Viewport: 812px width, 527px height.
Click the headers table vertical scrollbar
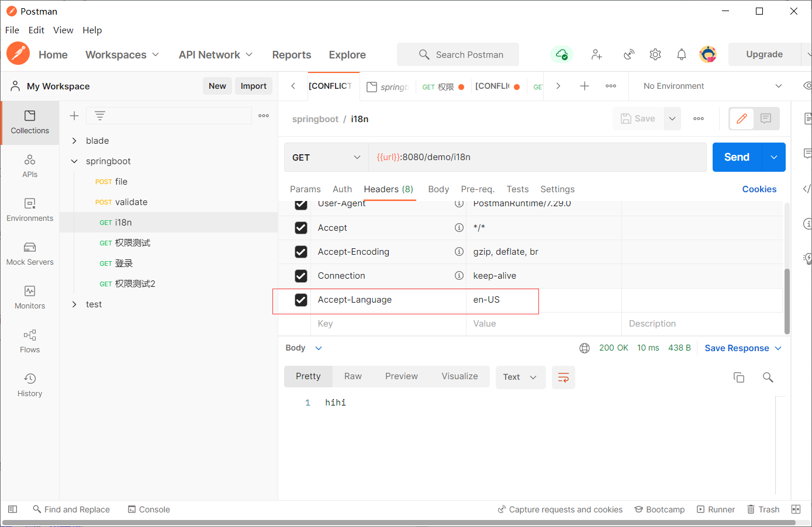pos(787,301)
